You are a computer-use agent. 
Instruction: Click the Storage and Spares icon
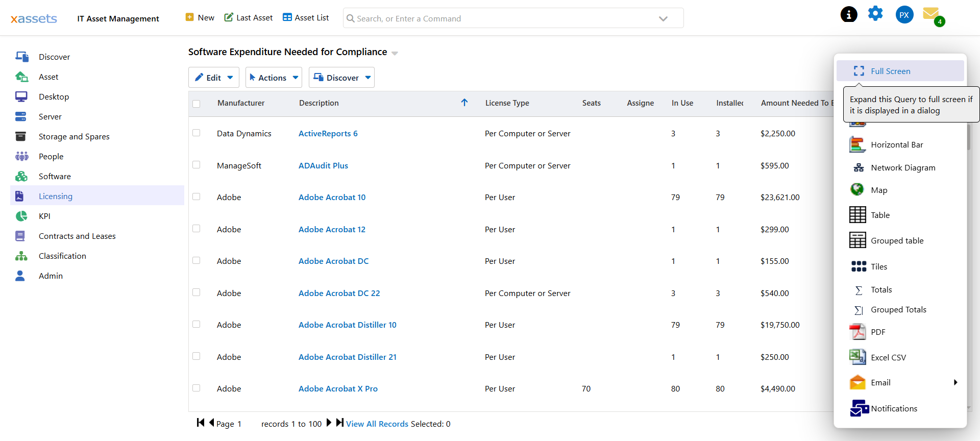pos(21,136)
